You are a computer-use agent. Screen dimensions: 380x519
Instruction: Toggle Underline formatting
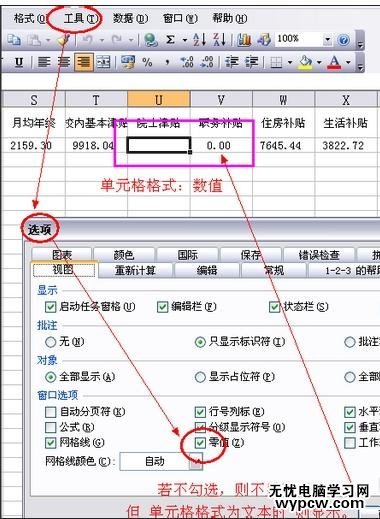click(19, 62)
